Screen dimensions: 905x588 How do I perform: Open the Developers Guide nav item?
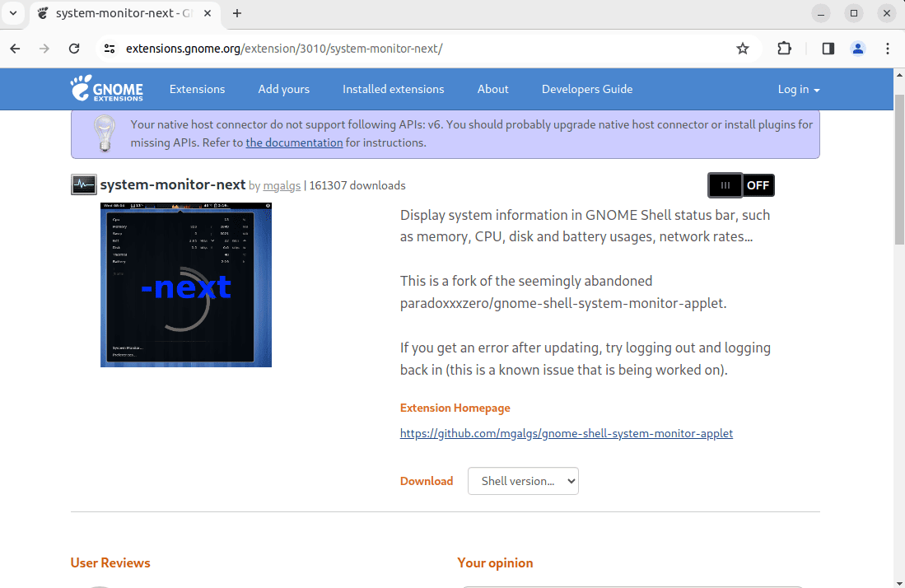coord(587,89)
